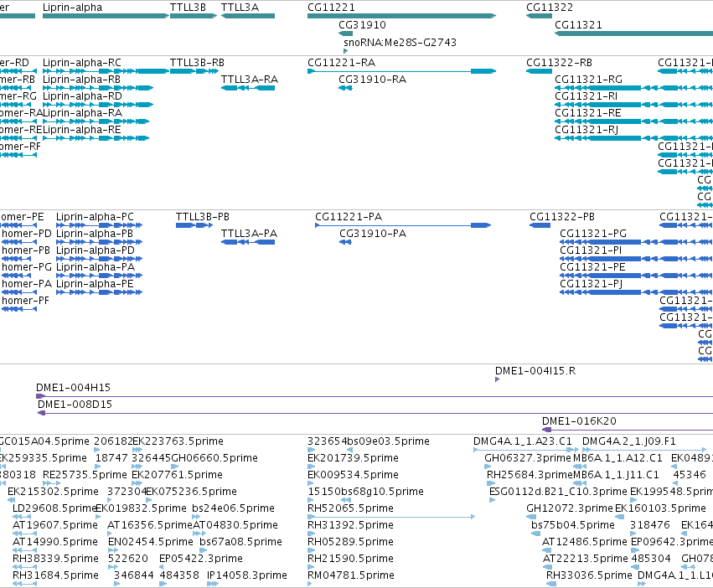Viewport: 713px width, 588px height.
Task: Select BAC clone DME1-004H15 label
Action: coord(73,388)
